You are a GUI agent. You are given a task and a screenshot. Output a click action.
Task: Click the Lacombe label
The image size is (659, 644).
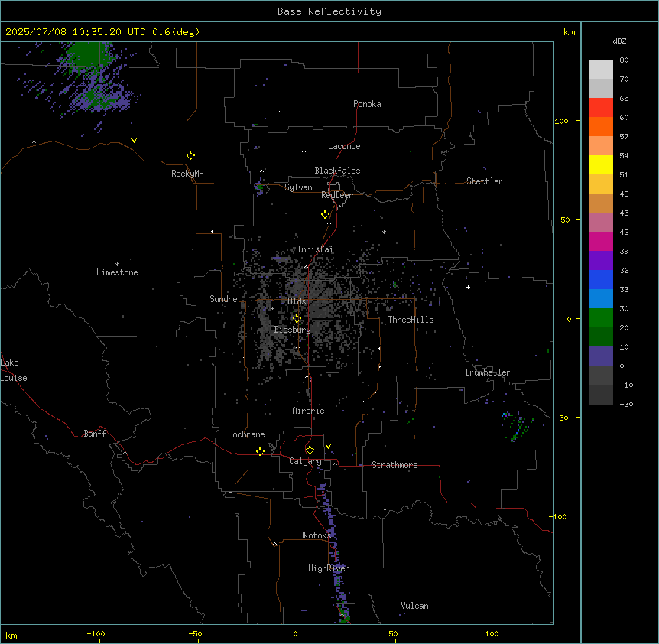point(344,146)
